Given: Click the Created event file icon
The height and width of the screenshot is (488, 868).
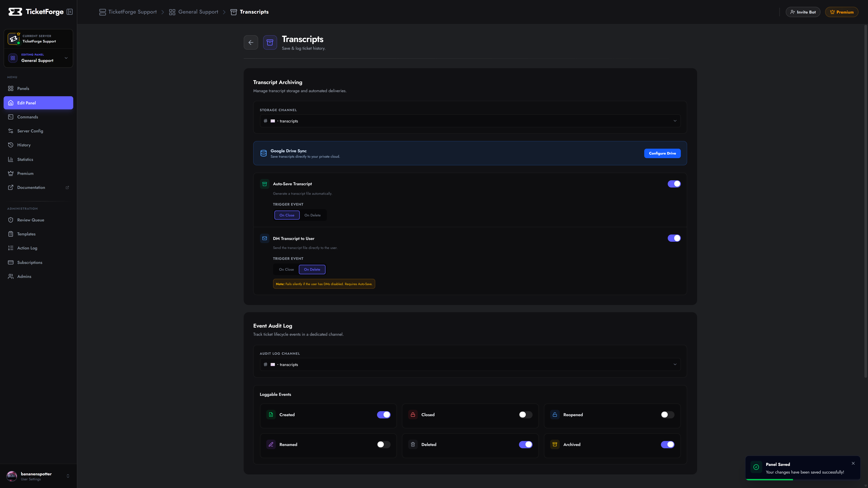Looking at the screenshot, I should point(271,415).
